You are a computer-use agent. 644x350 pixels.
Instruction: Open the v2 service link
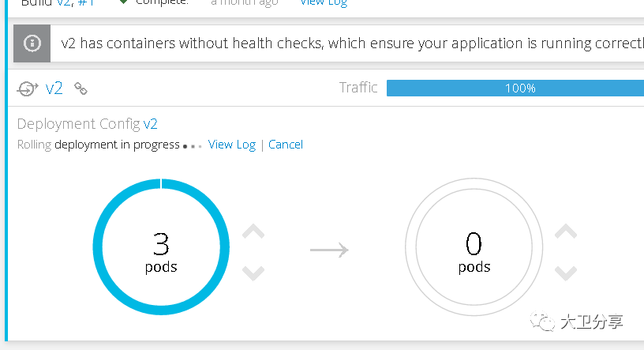[54, 88]
